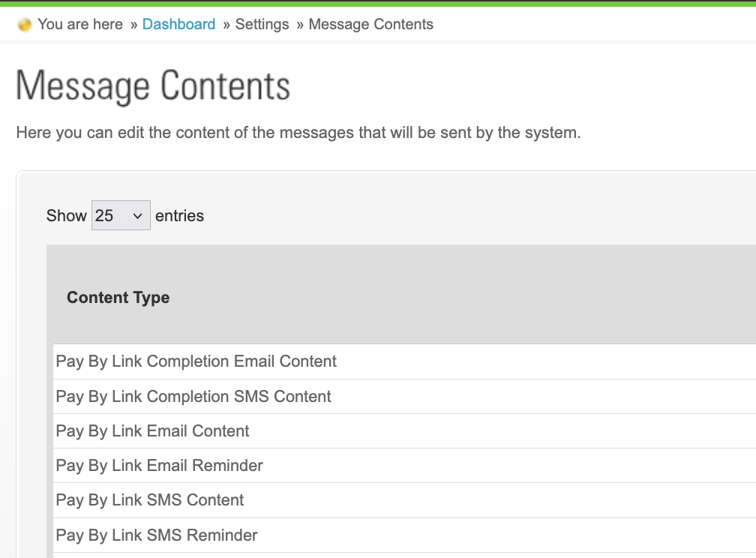Click the Settings breadcrumb item
Image resolution: width=756 pixels, height=558 pixels.
(262, 24)
